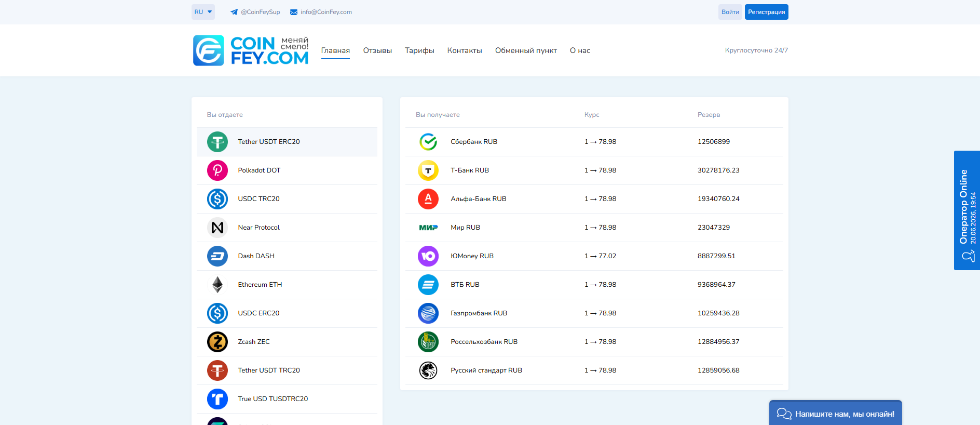This screenshot has width=980, height=425.
Task: Click the Сбербанк reserve 12506899
Action: pyautogui.click(x=714, y=142)
